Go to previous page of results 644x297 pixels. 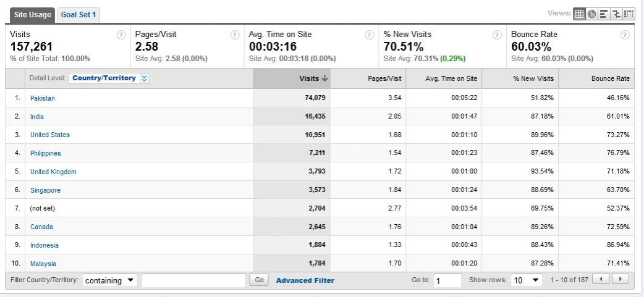coord(601,279)
